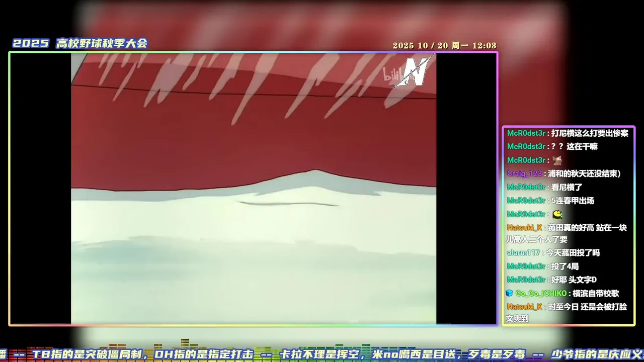Select chat message 好耶 头文字D

click(574, 280)
